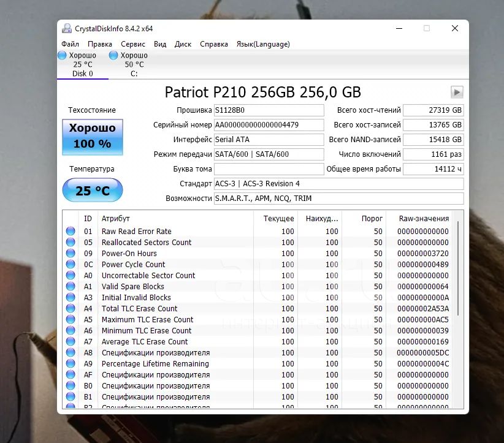This screenshot has width=504, height=443.
Task: Click the serial number field
Action: (269, 125)
